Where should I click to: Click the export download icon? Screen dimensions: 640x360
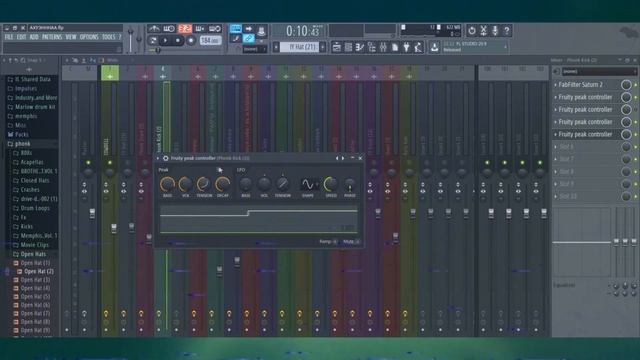pyautogui.click(x=434, y=48)
